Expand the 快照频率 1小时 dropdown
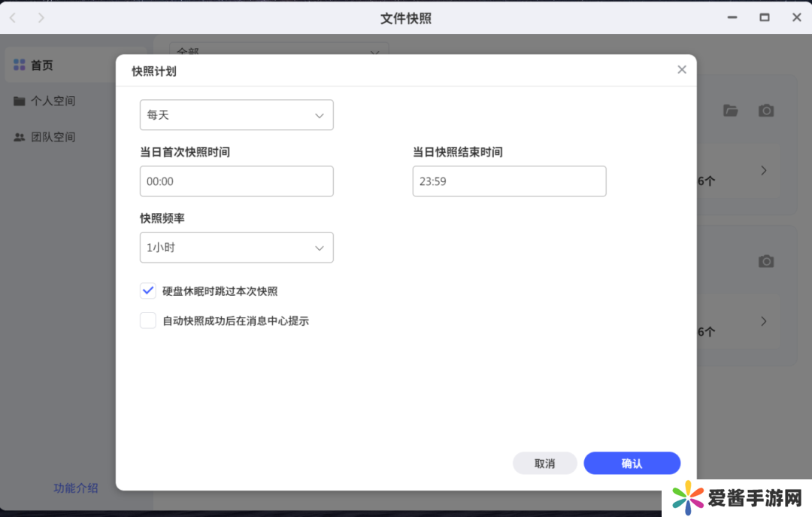812x517 pixels. click(236, 248)
